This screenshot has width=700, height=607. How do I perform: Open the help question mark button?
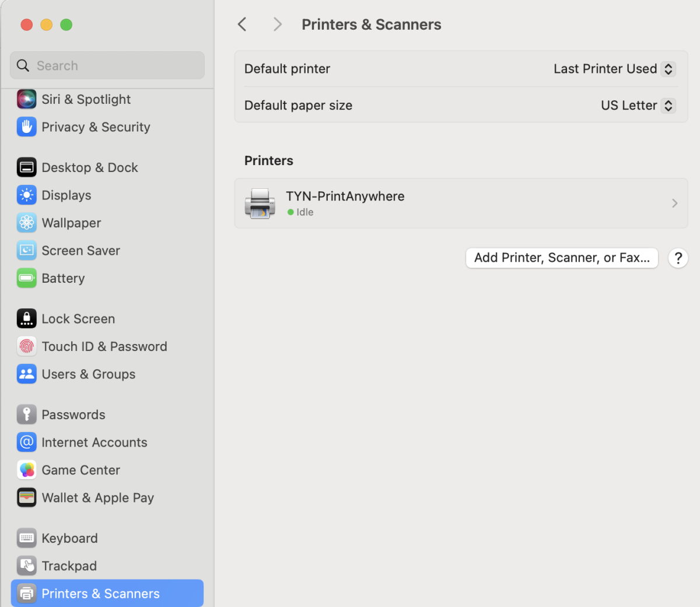[x=678, y=258]
